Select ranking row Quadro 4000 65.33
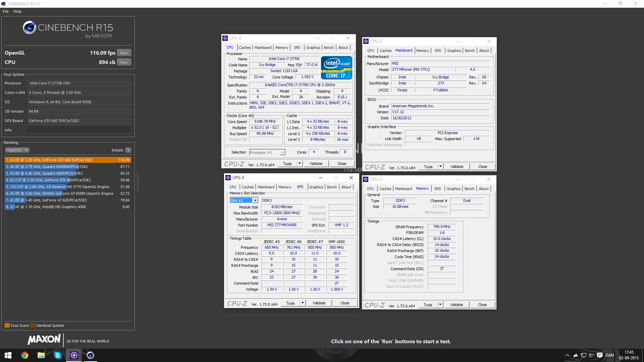 (x=68, y=173)
